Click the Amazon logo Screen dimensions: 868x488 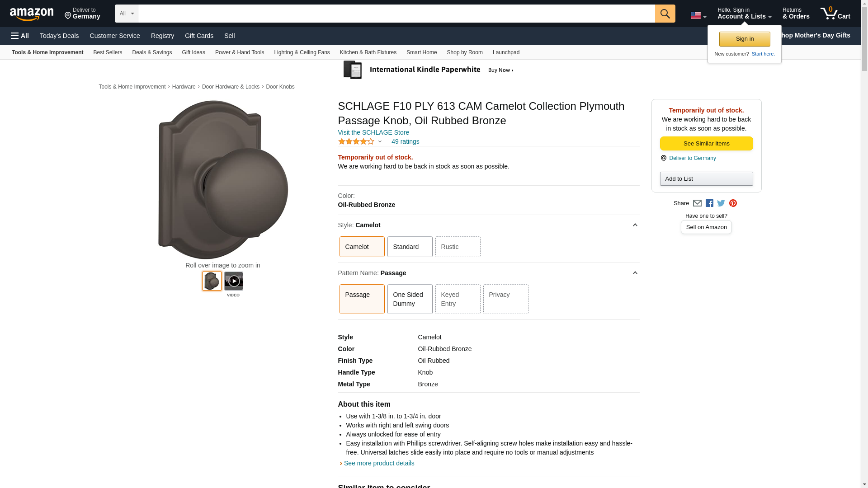click(32, 14)
